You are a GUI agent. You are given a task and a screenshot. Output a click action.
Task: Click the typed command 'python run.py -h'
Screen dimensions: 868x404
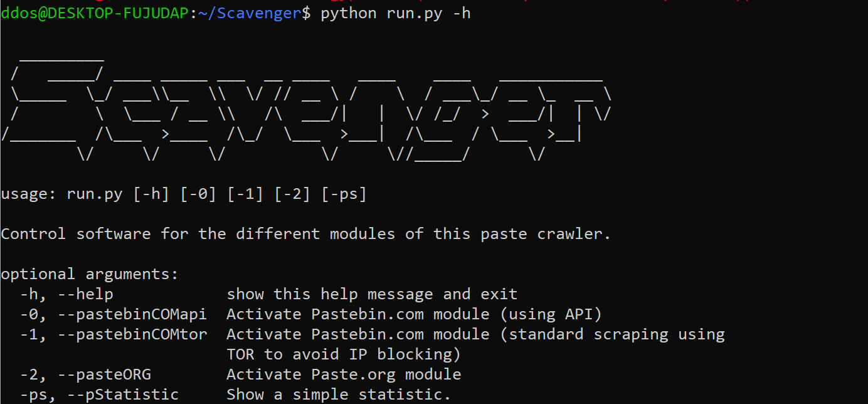point(395,13)
